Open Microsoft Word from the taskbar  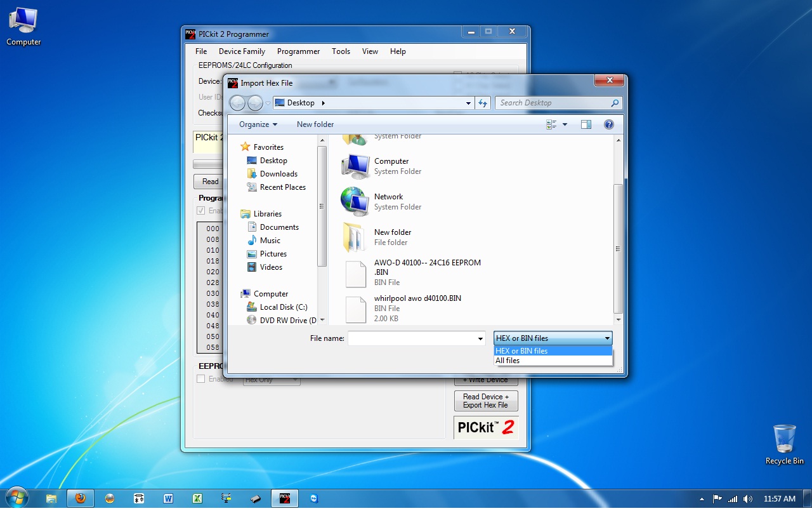point(168,498)
